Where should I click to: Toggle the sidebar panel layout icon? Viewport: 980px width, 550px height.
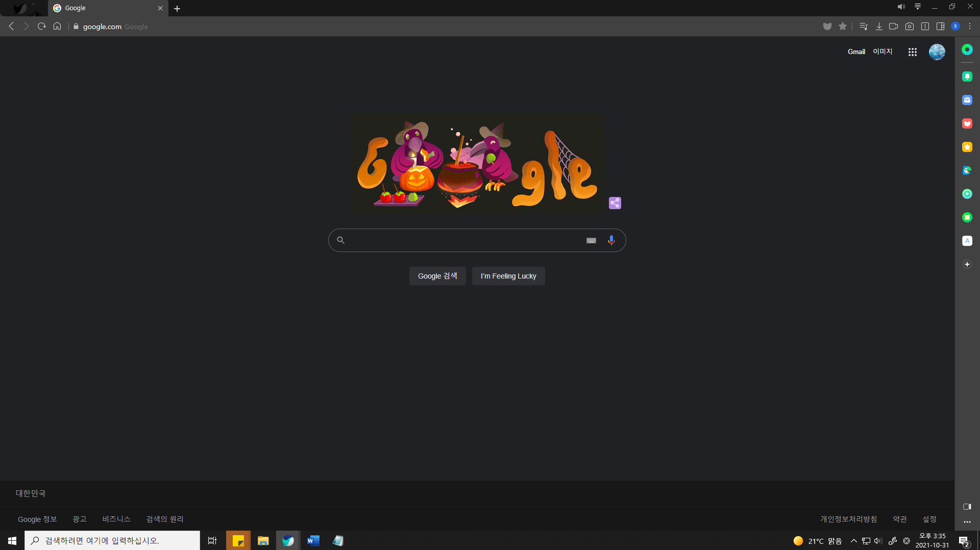(x=940, y=27)
